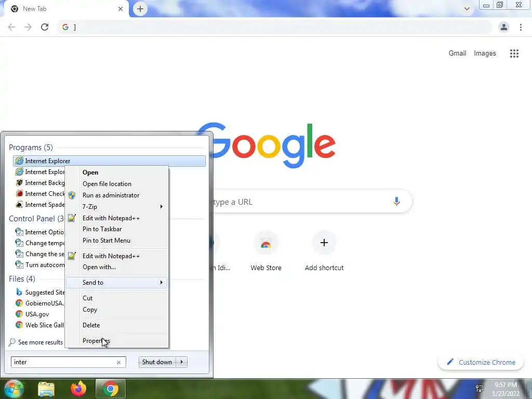Open the GobiernoUSA file result
This screenshot has height=399, width=532.
pyautogui.click(x=39, y=303)
